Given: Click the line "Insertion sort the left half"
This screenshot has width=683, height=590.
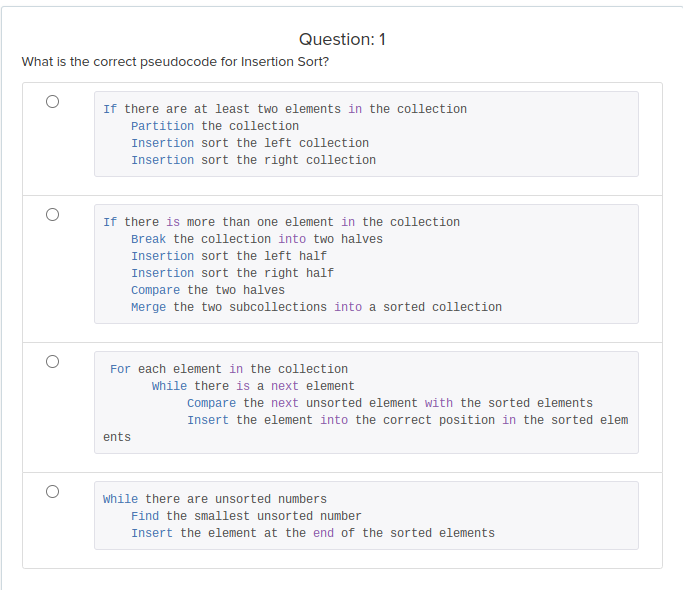Looking at the screenshot, I should (x=229, y=256).
